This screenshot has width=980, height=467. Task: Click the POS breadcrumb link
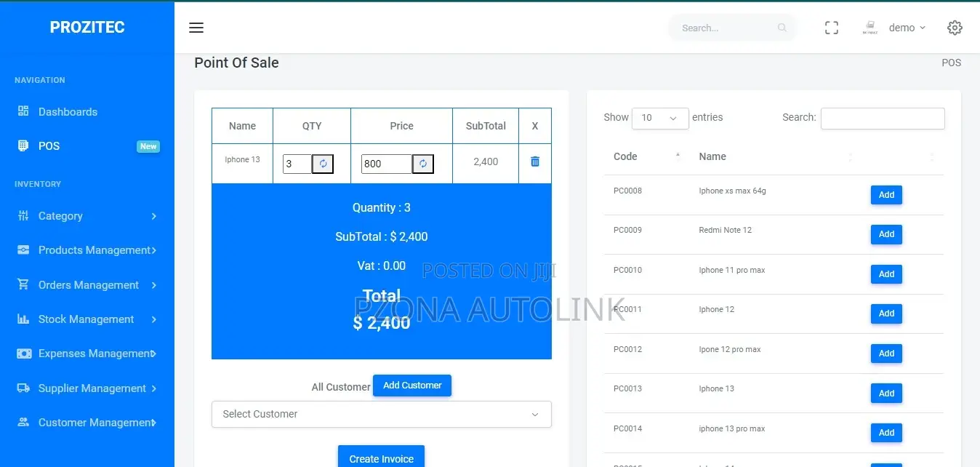[x=951, y=63]
